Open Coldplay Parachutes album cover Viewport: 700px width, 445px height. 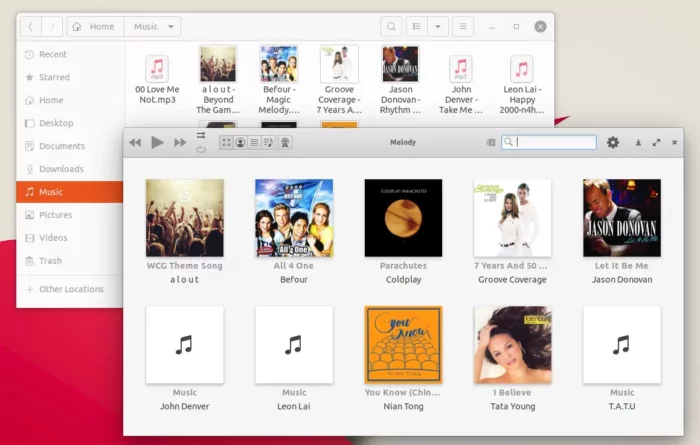[403, 218]
